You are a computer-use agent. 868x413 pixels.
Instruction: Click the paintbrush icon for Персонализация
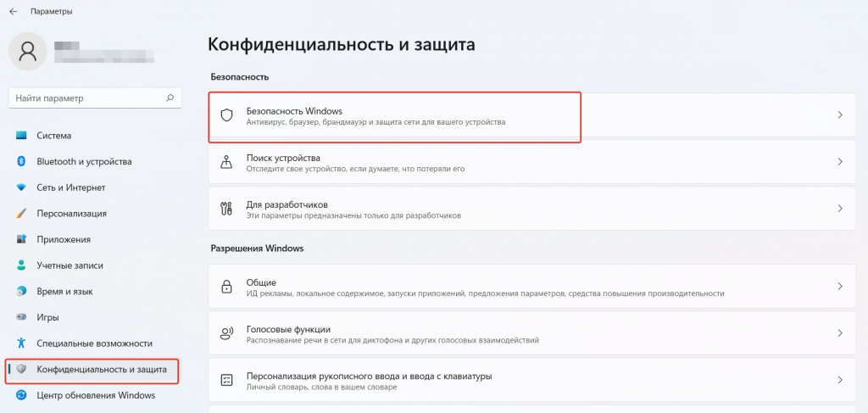[21, 214]
